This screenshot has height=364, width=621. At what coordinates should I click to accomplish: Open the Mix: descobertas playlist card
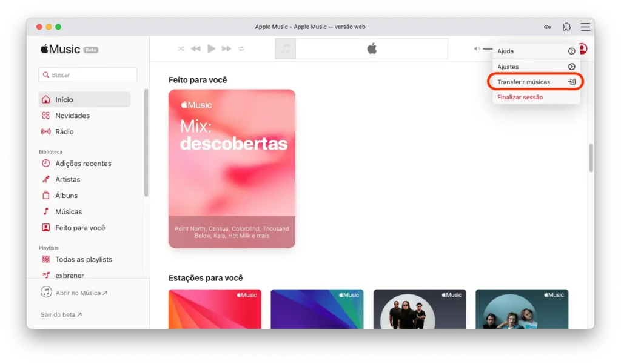point(232,168)
